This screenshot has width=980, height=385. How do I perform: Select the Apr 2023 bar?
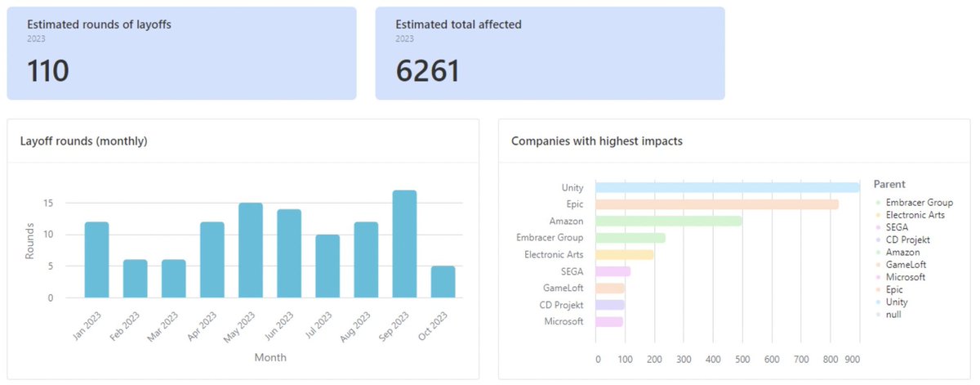[212, 260]
